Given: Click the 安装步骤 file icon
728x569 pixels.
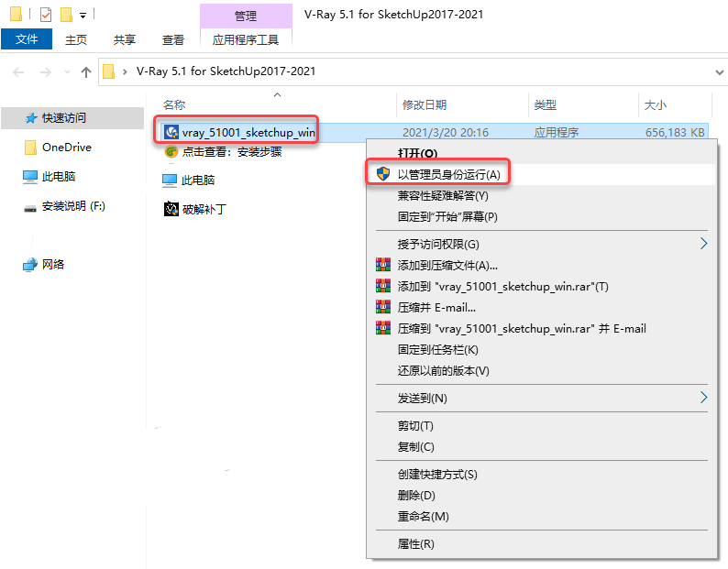Looking at the screenshot, I should [171, 152].
